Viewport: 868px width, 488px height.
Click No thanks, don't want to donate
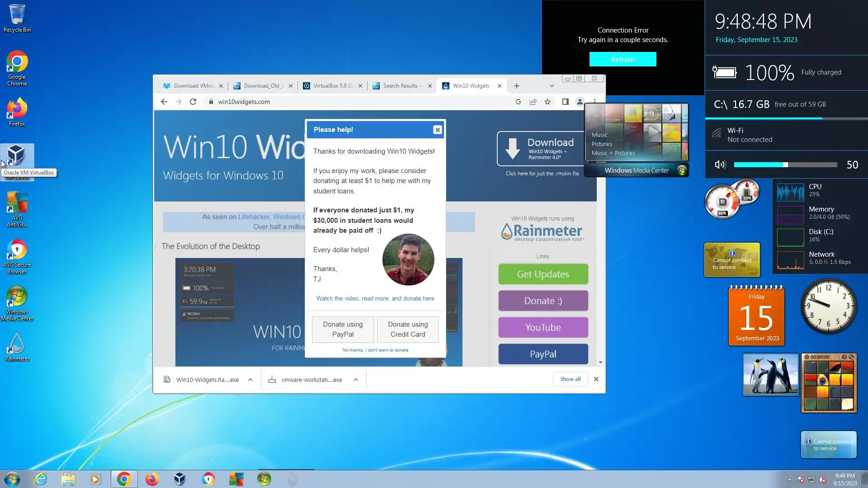click(375, 350)
